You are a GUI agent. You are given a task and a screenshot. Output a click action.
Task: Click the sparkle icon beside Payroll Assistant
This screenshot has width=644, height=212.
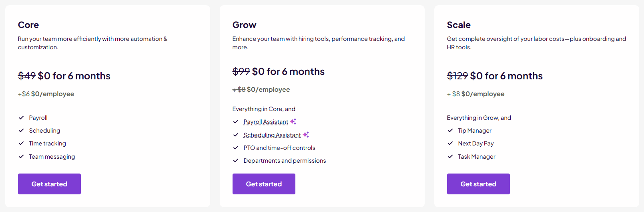tap(293, 121)
